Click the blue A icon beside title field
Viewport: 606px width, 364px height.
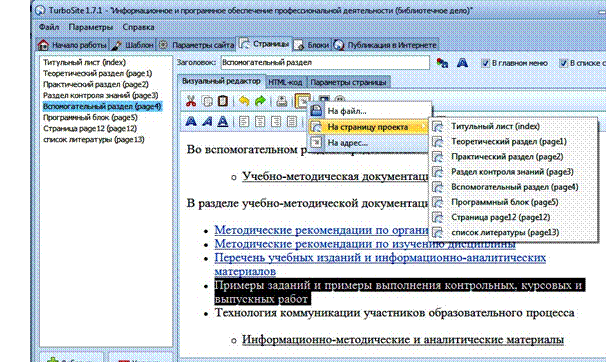coord(462,63)
